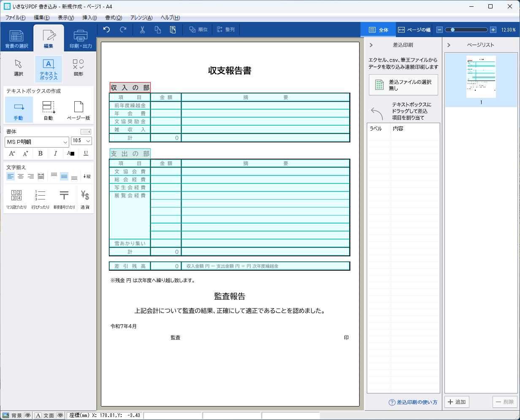Open the アレンジ(A) menu

click(141, 18)
